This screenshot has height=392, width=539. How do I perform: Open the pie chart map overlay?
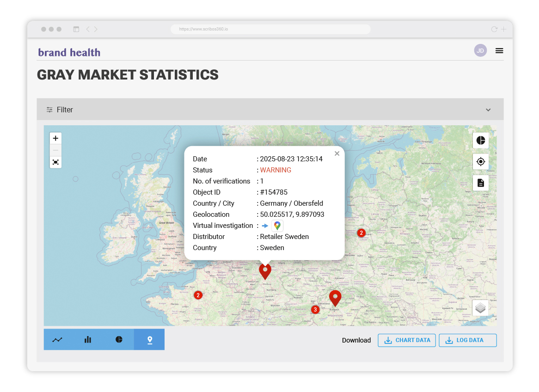point(480,140)
